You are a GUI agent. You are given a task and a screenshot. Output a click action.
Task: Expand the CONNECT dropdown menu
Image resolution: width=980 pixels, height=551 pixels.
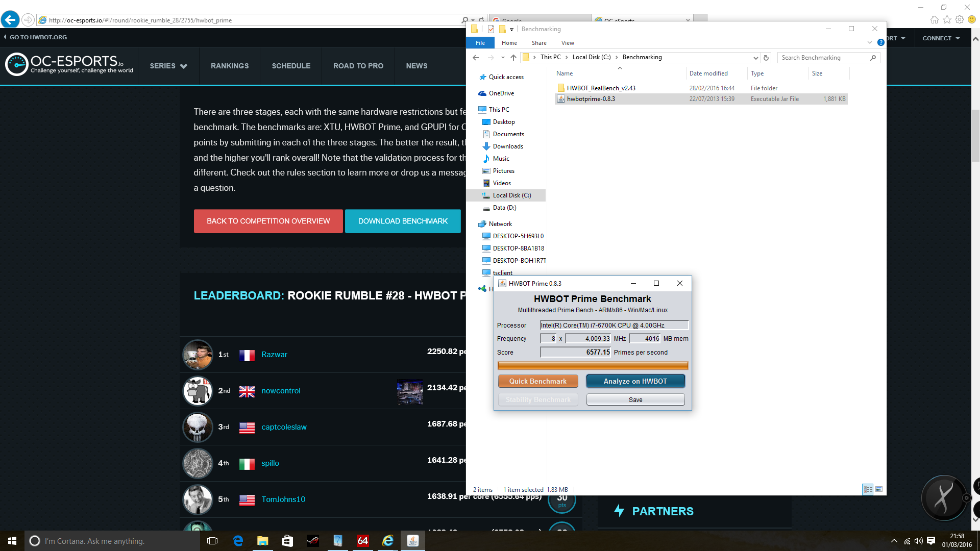click(941, 38)
